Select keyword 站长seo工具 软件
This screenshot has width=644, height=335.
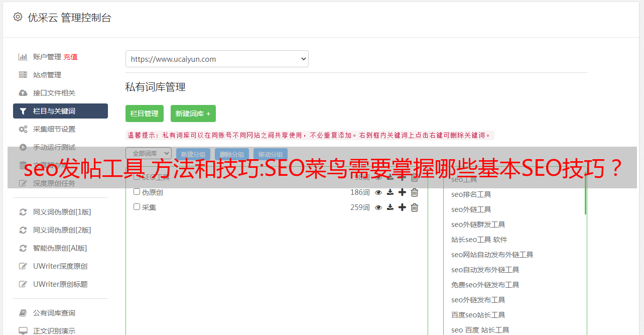(x=479, y=240)
